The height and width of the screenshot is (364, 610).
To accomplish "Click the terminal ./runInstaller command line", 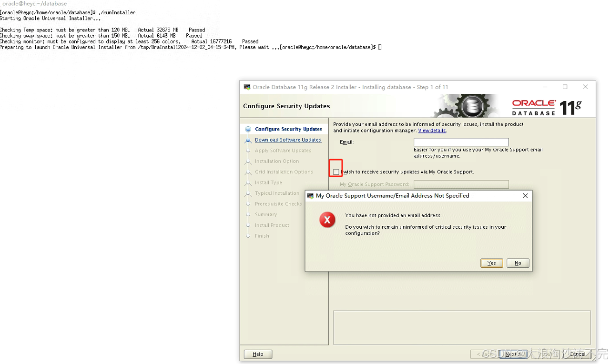I will pos(68,12).
